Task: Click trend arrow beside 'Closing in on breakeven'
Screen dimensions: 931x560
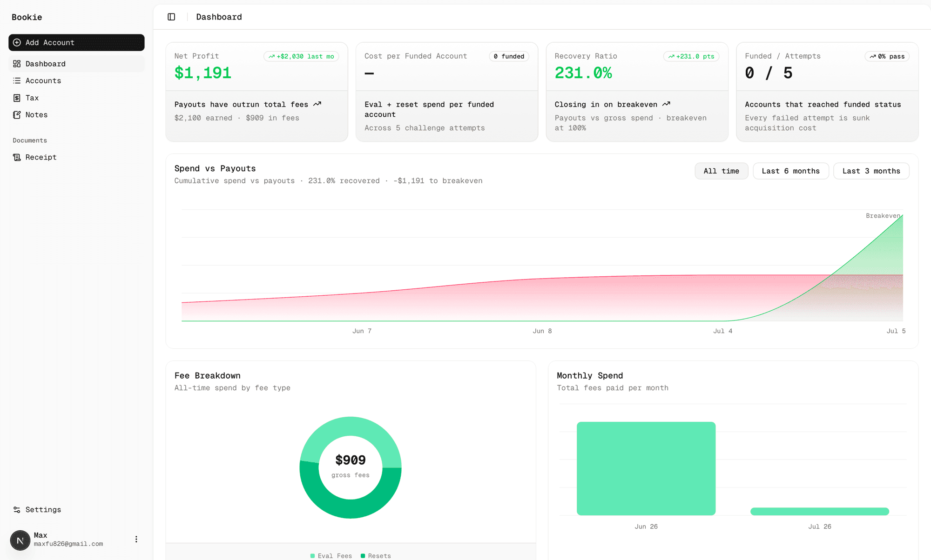Action: pyautogui.click(x=666, y=104)
